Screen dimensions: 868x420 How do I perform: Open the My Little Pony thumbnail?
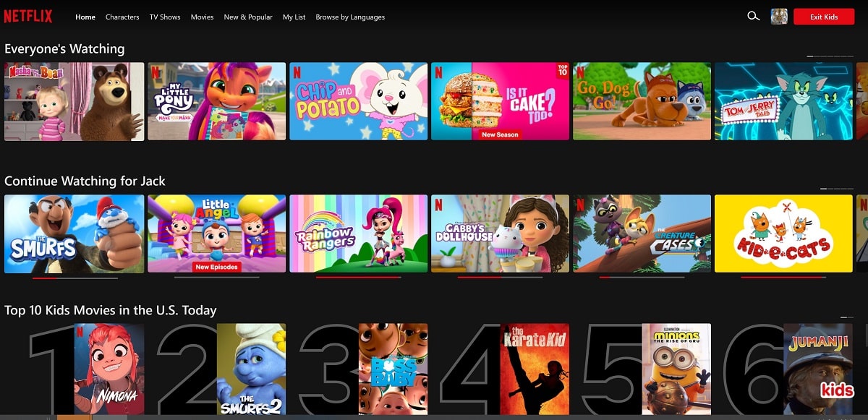[216, 101]
